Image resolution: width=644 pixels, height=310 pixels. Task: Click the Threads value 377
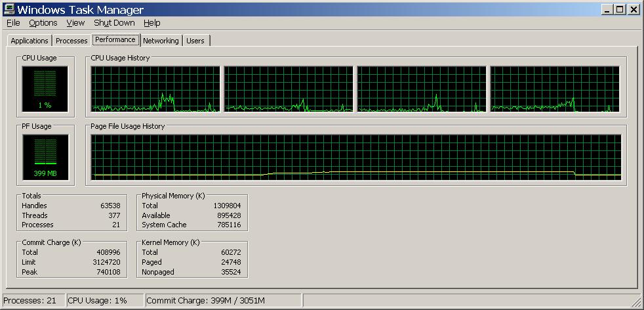coord(115,215)
